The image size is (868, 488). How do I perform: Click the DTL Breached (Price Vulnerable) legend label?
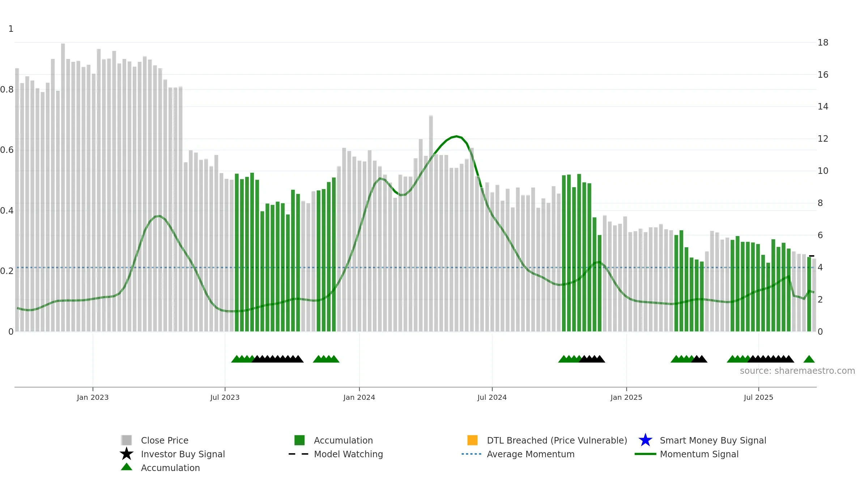[x=557, y=440]
